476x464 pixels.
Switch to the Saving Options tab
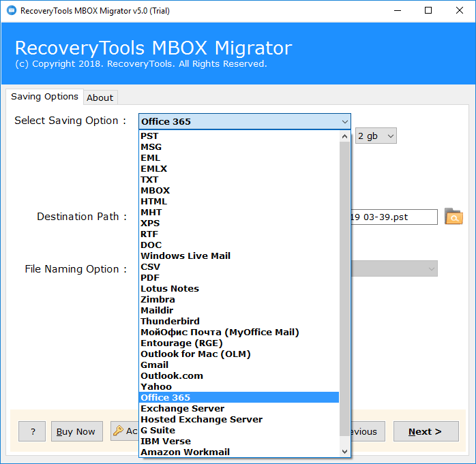point(44,97)
